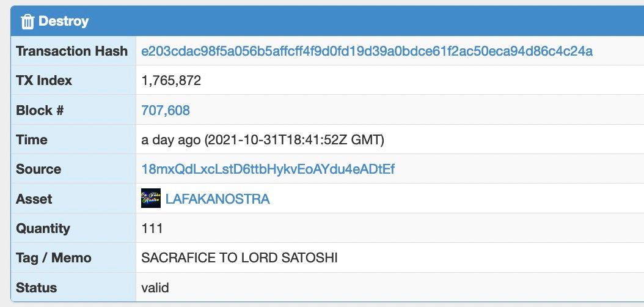Click the trash can Destroy icon
Screen dimensions: 644x307
coord(27,21)
